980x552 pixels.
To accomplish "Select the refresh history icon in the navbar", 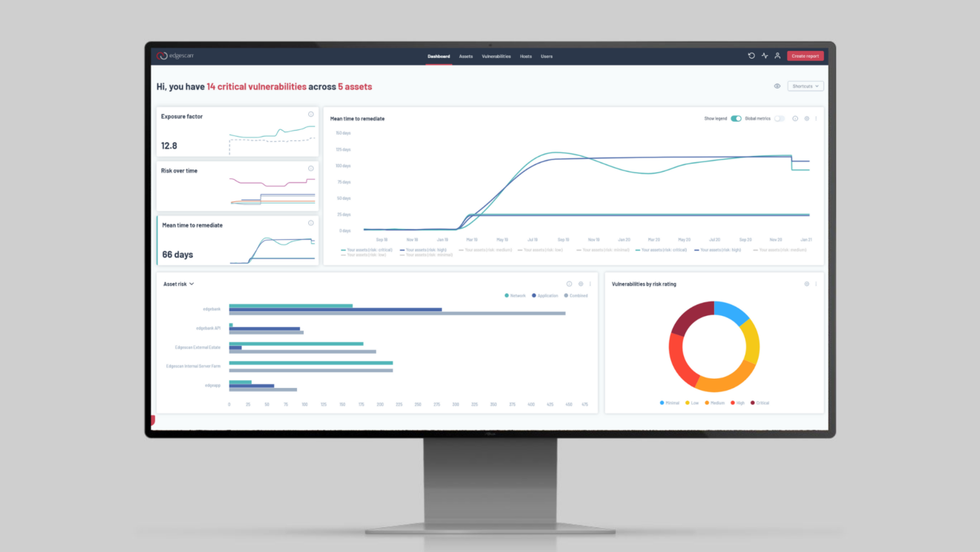I will pos(751,56).
